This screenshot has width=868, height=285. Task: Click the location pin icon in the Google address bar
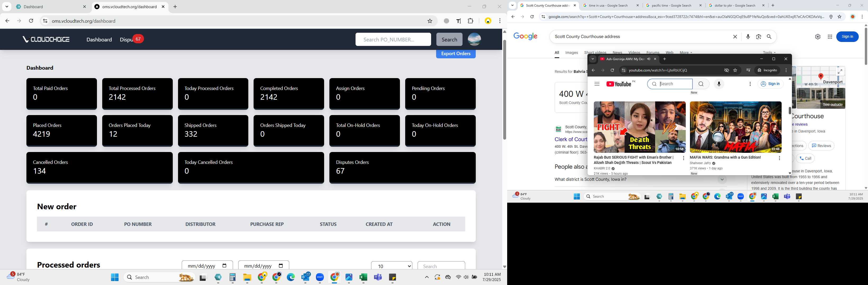pyautogui.click(x=831, y=17)
